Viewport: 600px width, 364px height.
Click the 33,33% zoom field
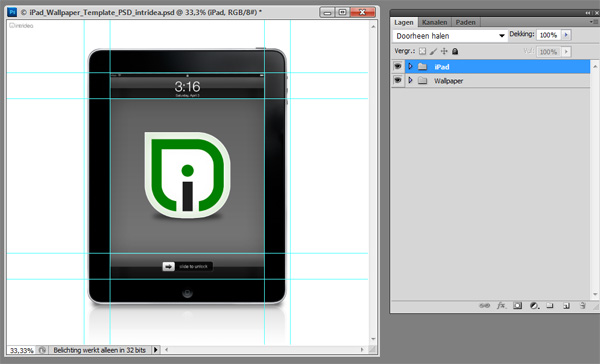tap(22, 350)
